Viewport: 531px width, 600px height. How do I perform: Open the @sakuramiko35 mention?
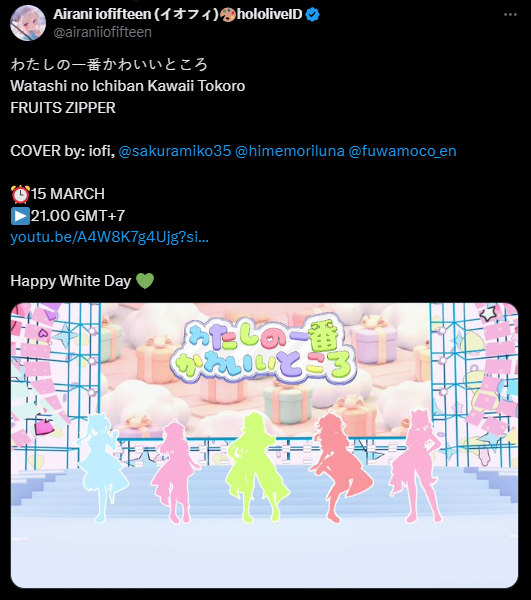point(175,151)
